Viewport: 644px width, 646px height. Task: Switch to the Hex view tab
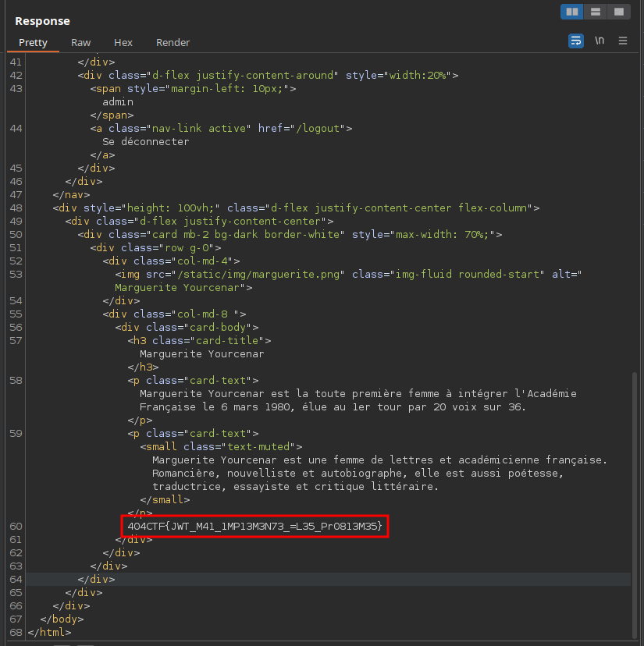click(x=123, y=42)
